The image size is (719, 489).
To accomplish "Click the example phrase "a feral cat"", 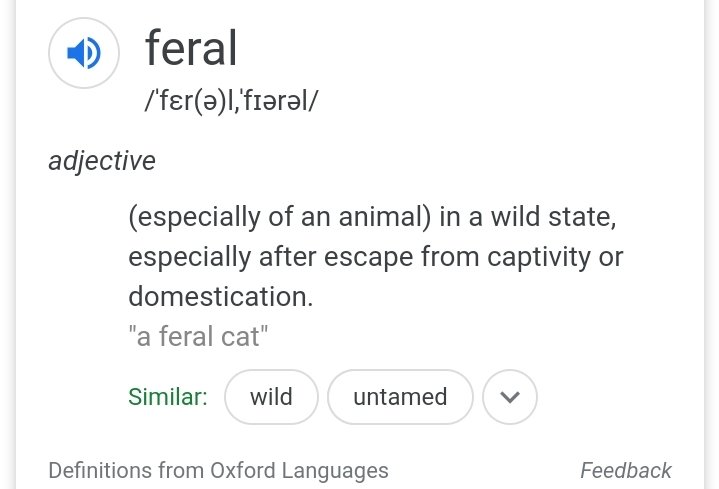I will coord(199,337).
